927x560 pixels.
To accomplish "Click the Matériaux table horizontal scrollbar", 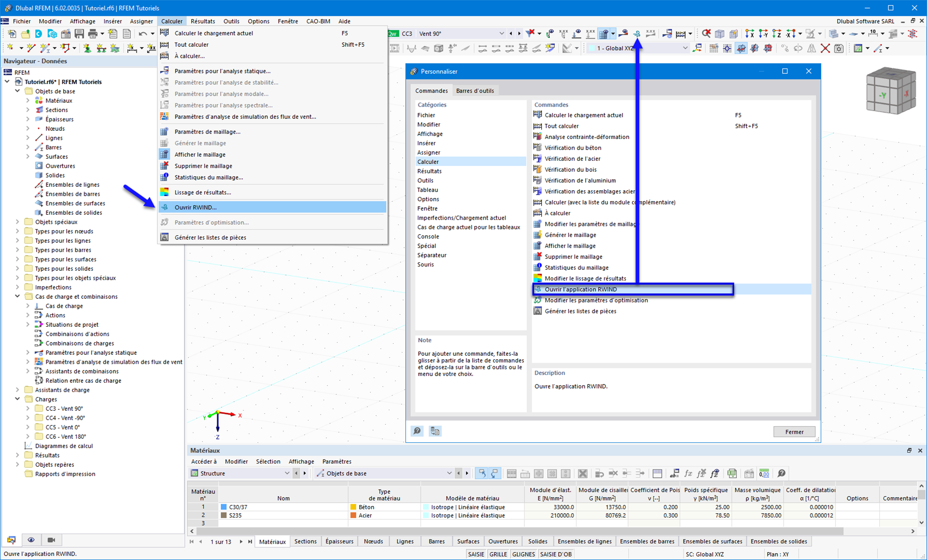I will pos(435,531).
